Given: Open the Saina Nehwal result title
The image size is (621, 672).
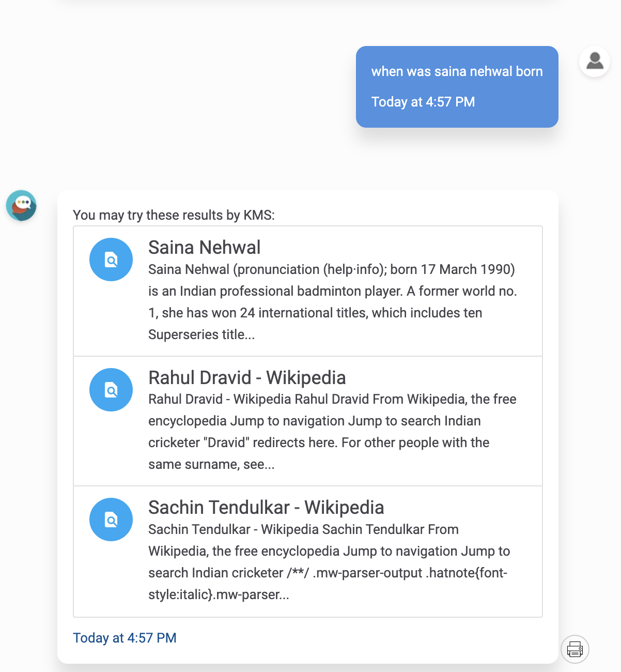Looking at the screenshot, I should 204,248.
